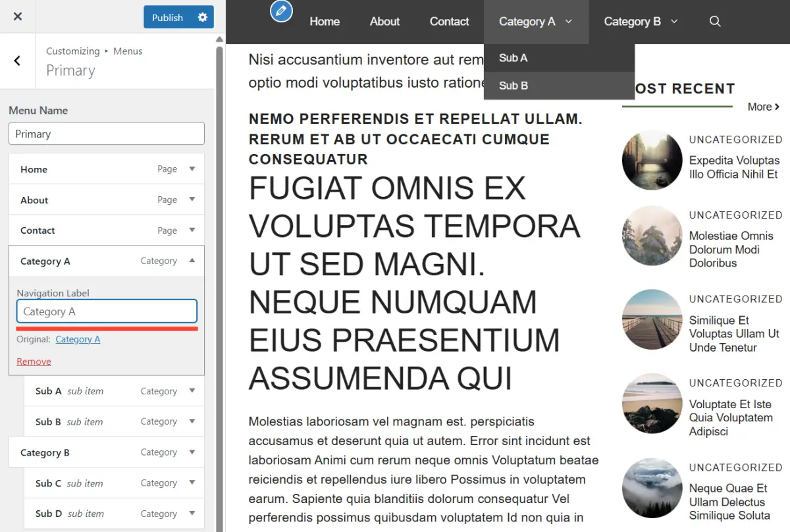Click the Navigation Label text field
790x532 pixels.
point(107,311)
